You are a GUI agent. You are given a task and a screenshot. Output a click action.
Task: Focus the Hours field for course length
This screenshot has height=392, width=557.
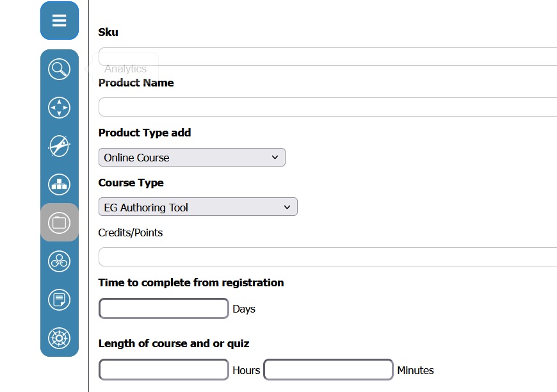click(164, 370)
